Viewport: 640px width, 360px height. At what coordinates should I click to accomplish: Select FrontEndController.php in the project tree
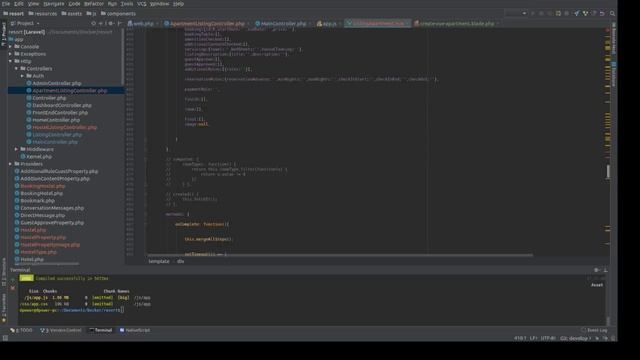[x=60, y=113]
